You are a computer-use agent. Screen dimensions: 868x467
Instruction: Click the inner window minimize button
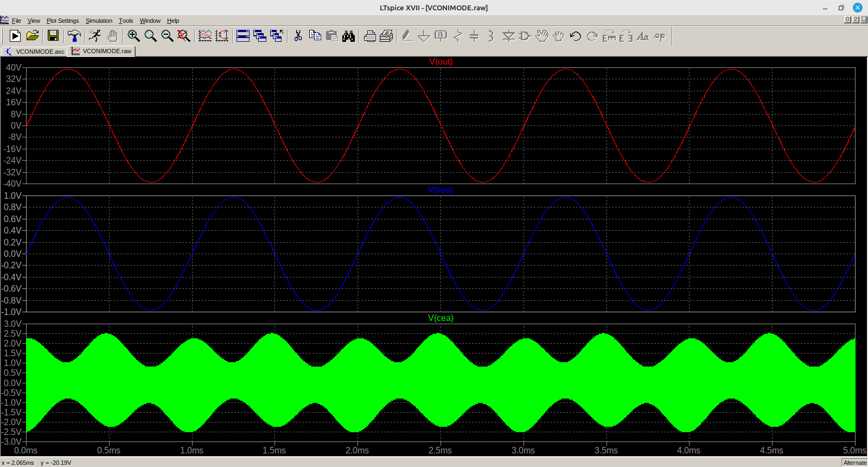(847, 20)
